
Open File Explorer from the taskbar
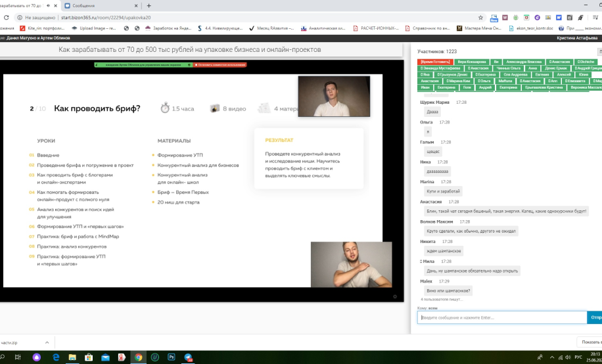coord(72,357)
